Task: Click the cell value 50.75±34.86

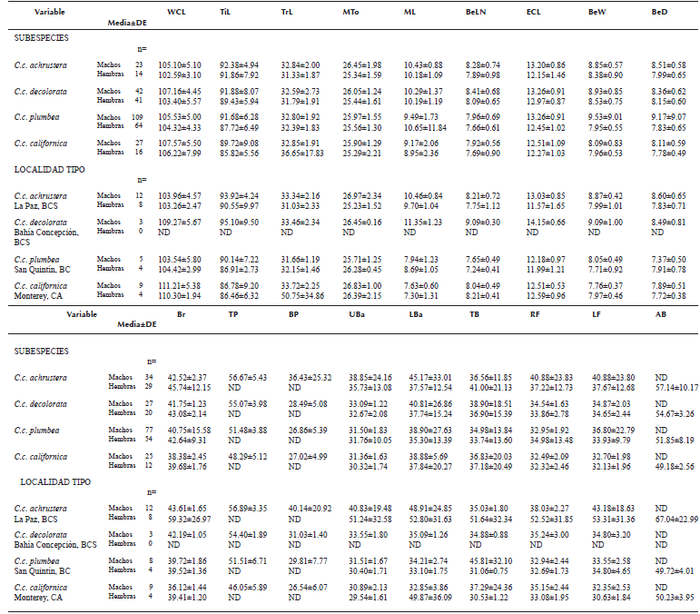Action: point(297,295)
